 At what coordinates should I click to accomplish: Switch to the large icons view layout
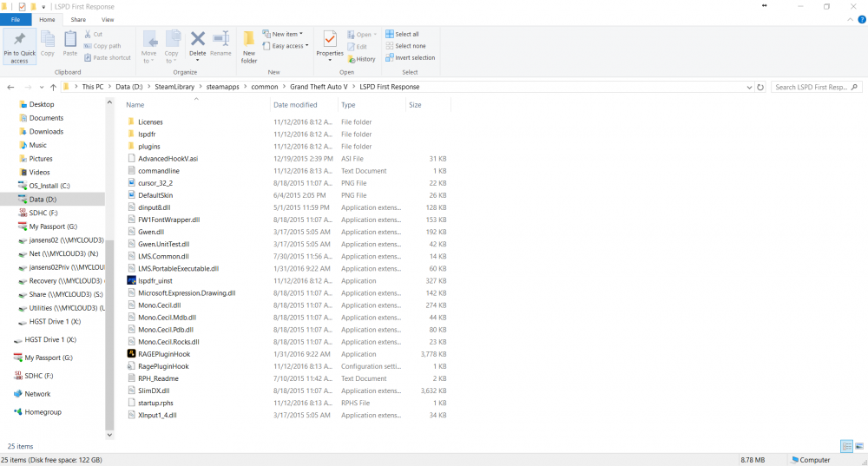[x=858, y=446]
